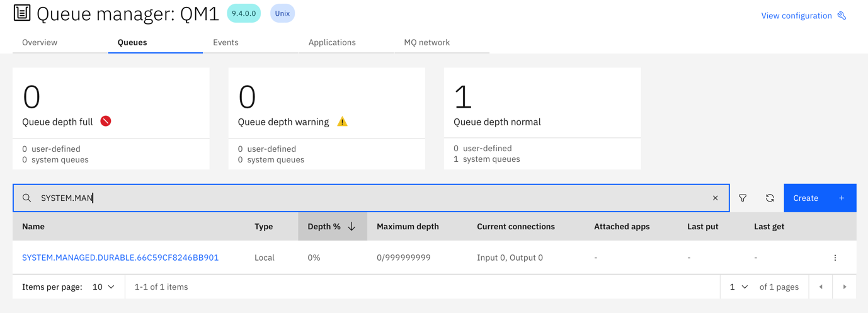This screenshot has width=868, height=313.
Task: Open the SYSTEM.MANAGED.DURABLE queue link
Action: (120, 258)
